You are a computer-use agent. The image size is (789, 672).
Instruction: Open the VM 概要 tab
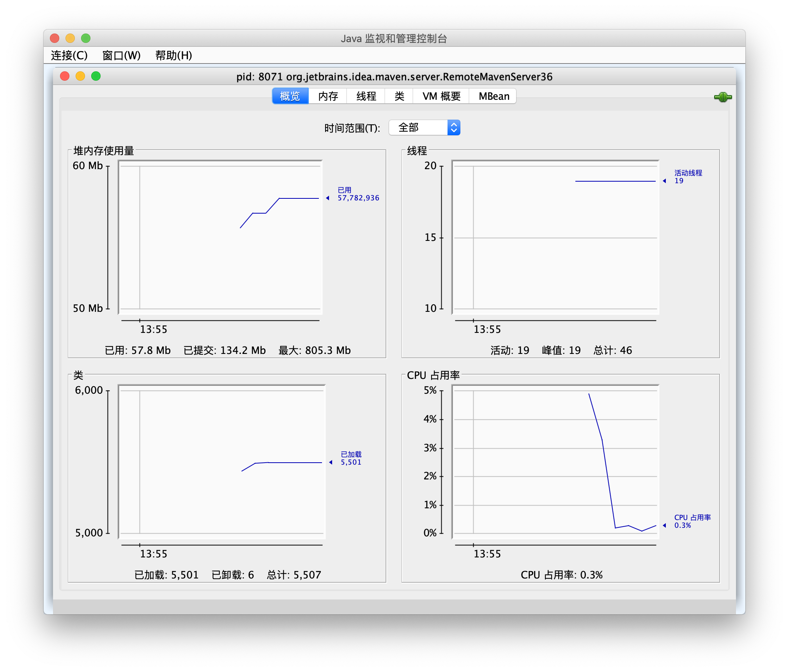(x=441, y=96)
